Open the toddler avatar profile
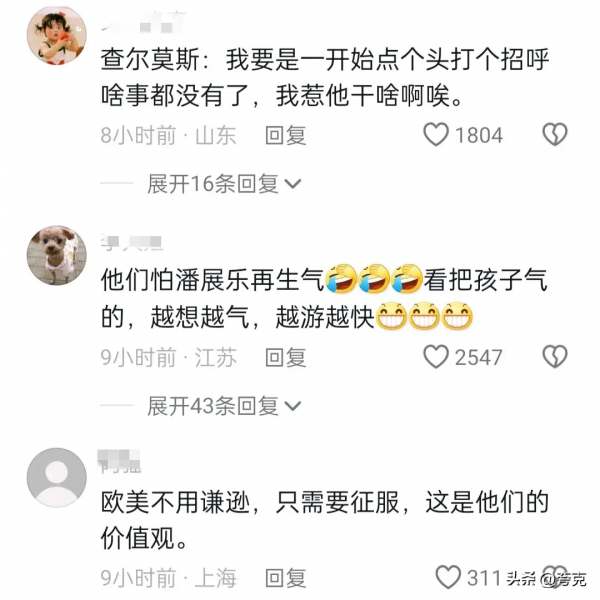The height and width of the screenshot is (600, 600). pyautogui.click(x=57, y=36)
